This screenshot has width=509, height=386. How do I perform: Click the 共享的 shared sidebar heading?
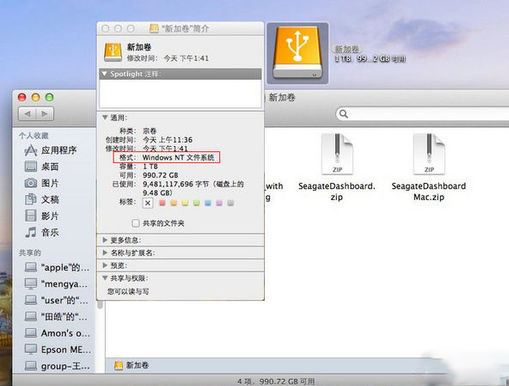pos(30,253)
